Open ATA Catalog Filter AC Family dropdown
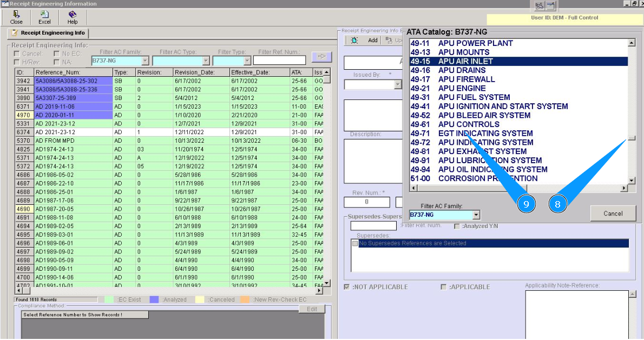The image size is (644, 340). pyautogui.click(x=476, y=215)
